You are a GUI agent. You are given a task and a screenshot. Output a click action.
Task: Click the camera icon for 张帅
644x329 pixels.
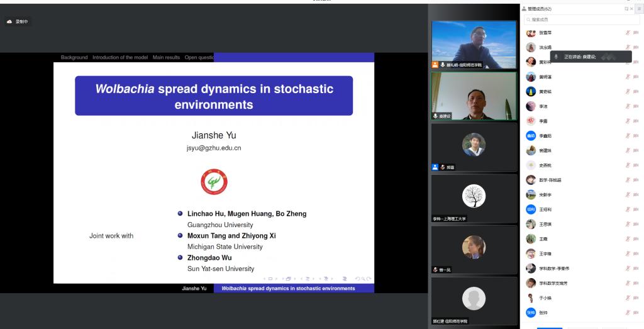pos(636,313)
